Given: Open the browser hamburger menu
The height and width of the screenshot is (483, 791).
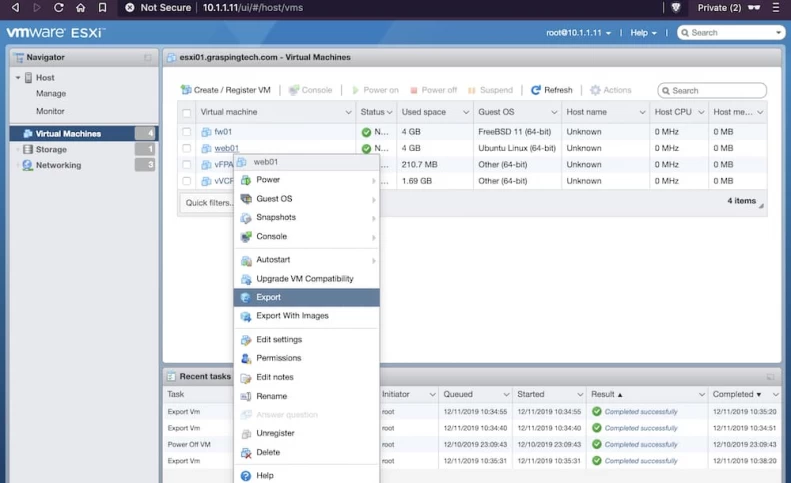Looking at the screenshot, I should click(776, 8).
